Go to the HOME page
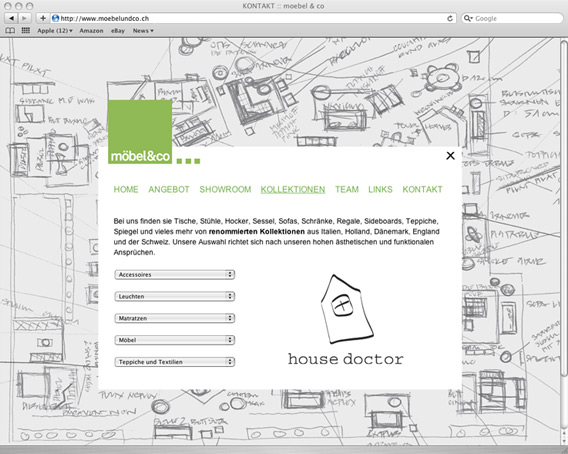Screen dimensions: 568x454 (x=126, y=189)
